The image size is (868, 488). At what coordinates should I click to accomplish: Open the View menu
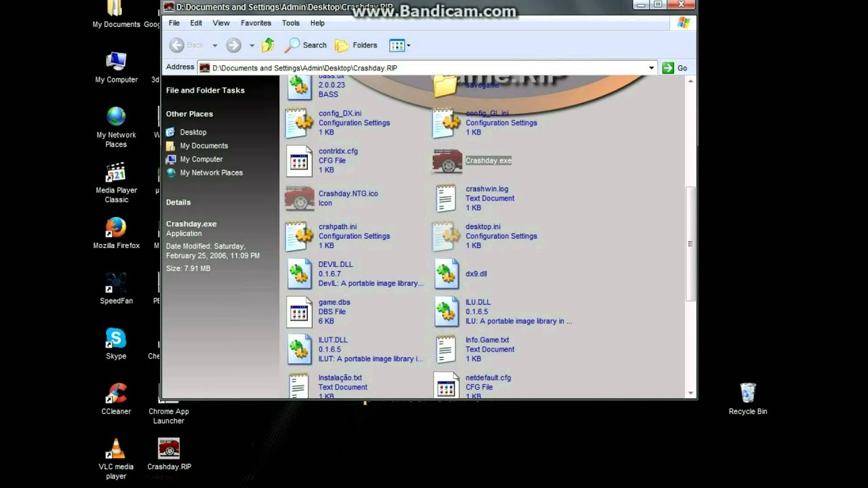(x=221, y=23)
